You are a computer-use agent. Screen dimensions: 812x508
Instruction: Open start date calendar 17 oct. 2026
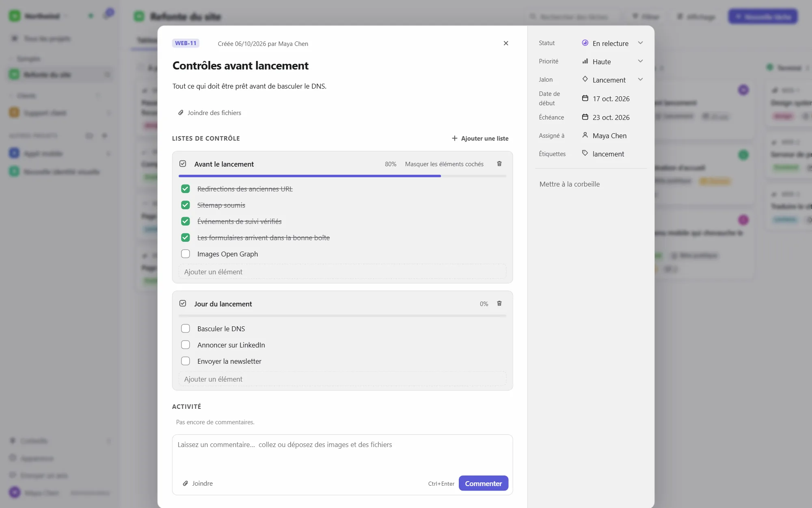(585, 98)
